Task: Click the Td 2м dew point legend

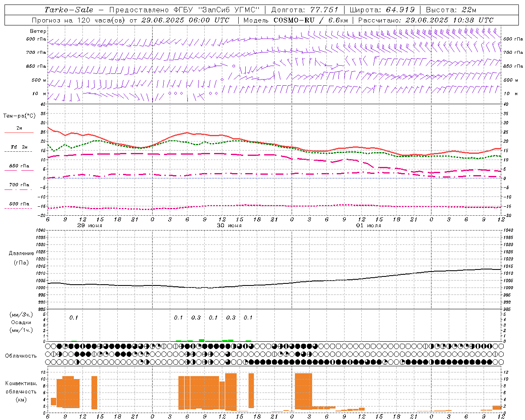Action: click(x=19, y=148)
